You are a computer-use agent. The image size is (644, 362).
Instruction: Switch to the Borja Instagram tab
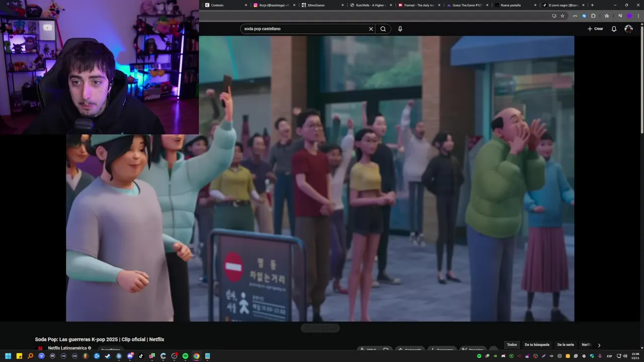274,5
